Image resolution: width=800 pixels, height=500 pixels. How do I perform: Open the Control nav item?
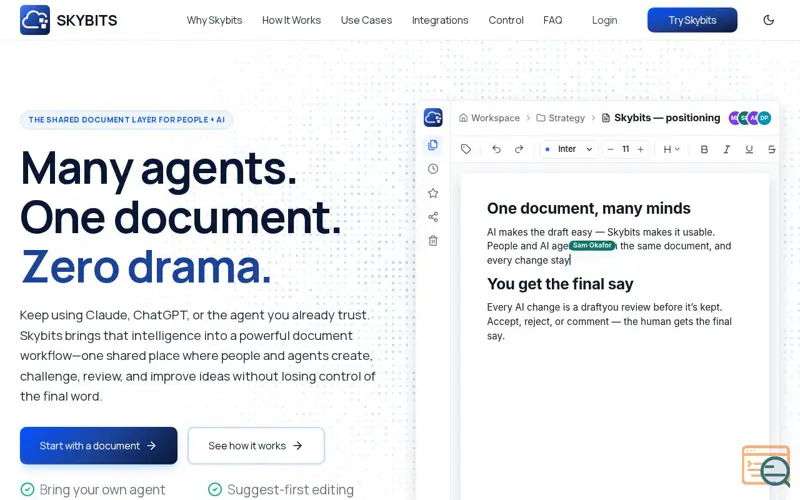506,20
